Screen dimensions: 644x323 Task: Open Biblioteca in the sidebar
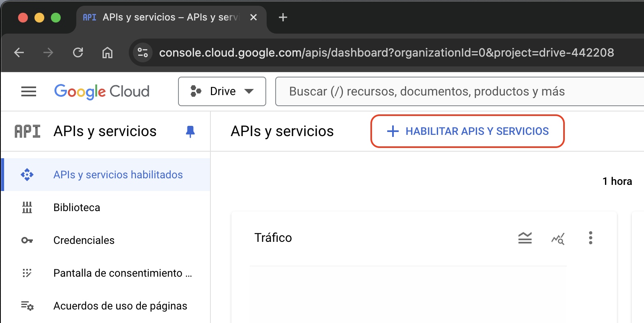point(77,207)
